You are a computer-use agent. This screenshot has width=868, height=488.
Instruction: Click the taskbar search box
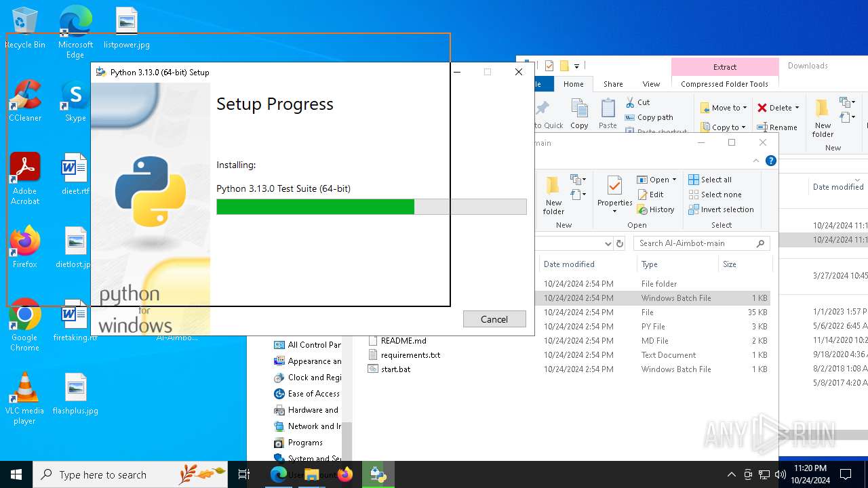(130, 474)
